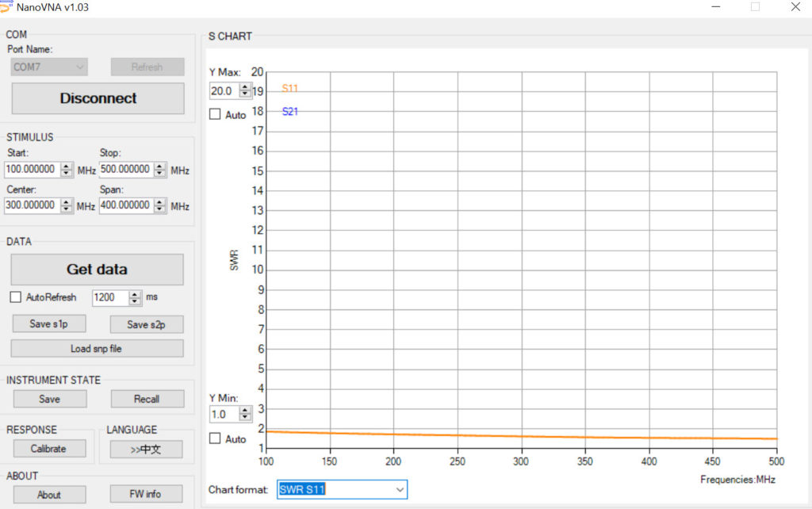Click the Stop frequency stepper arrows
Screen dimensions: 812x509
[x=160, y=170]
